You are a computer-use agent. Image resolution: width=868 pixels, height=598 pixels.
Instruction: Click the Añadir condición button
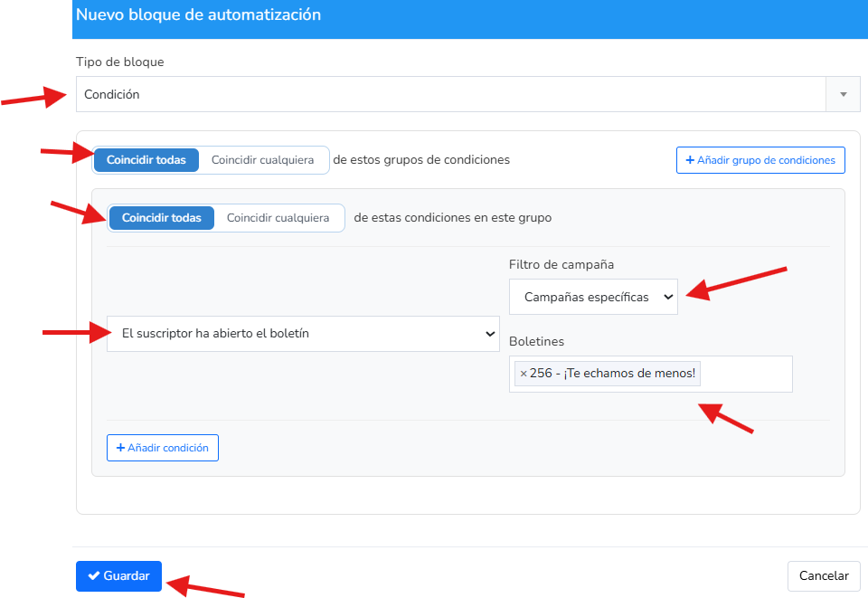[163, 448]
